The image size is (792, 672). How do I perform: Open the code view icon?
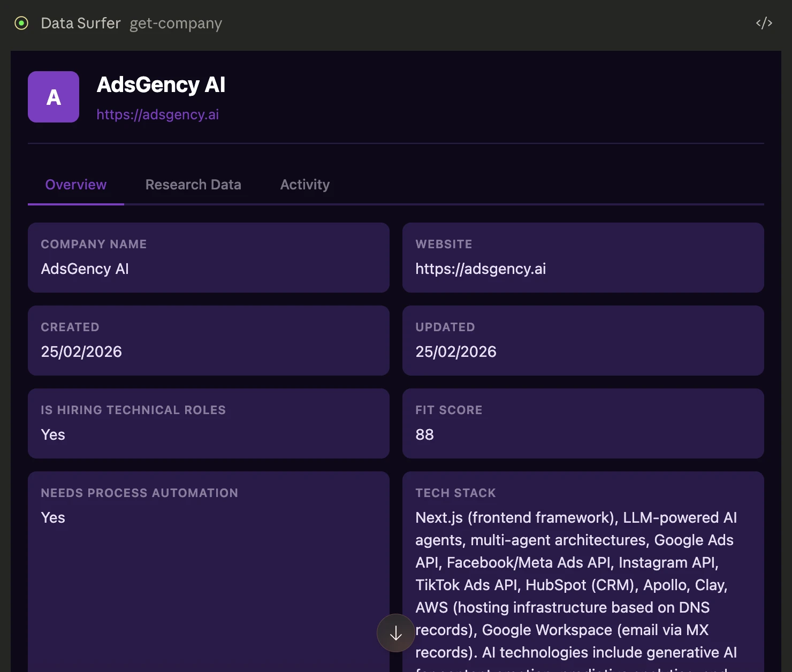point(764,23)
